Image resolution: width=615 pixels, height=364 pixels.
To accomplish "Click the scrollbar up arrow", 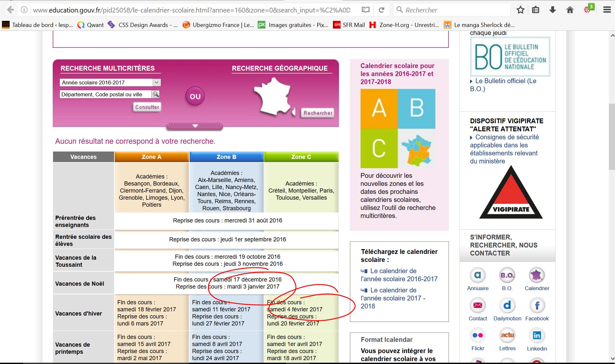I will click(612, 36).
